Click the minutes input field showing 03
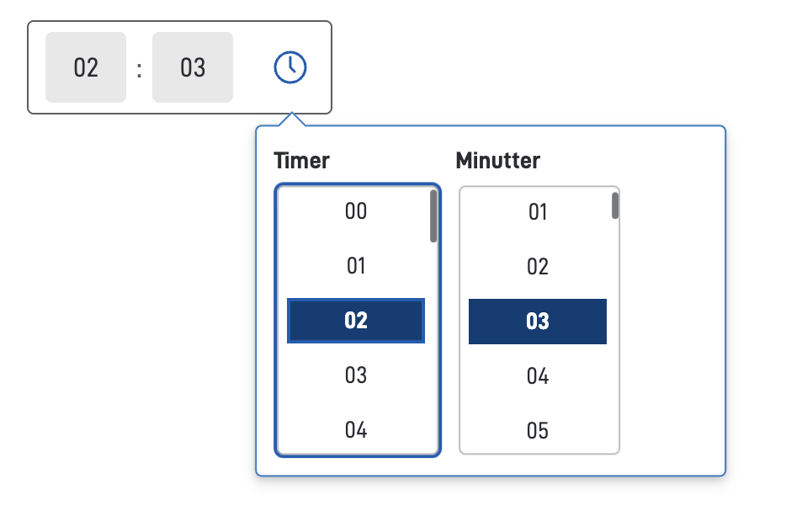This screenshot has width=786, height=532. pyautogui.click(x=193, y=67)
